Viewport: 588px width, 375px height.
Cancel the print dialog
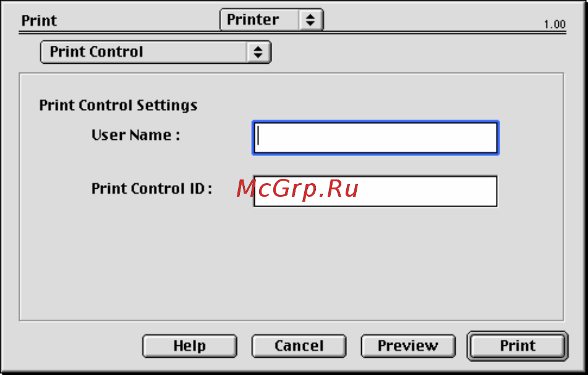click(299, 346)
